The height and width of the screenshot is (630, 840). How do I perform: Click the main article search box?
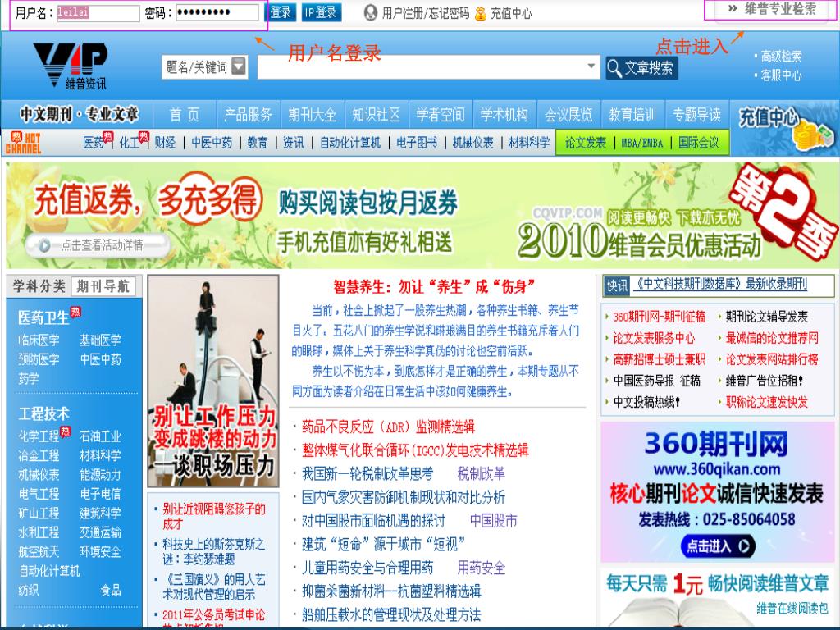428,67
